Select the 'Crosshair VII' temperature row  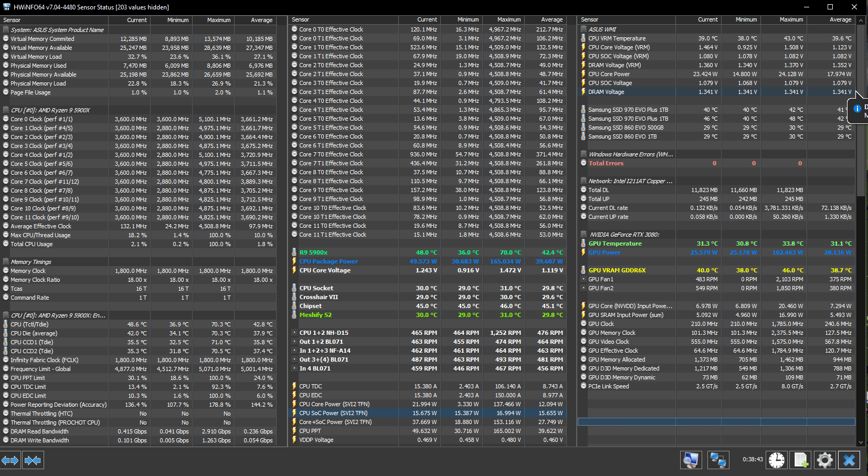[x=428, y=297]
